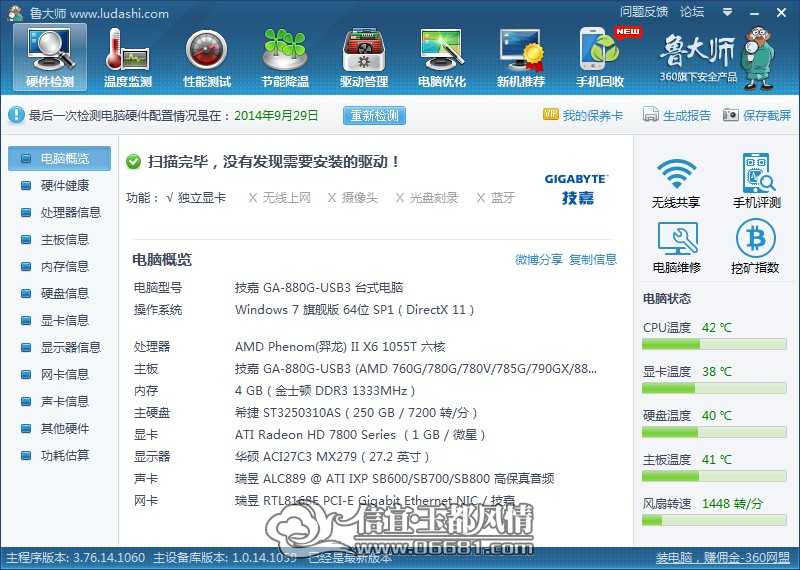Image resolution: width=800 pixels, height=570 pixels.
Task: Click the 瑞昱 ALC889 sound card text
Action: point(394,479)
